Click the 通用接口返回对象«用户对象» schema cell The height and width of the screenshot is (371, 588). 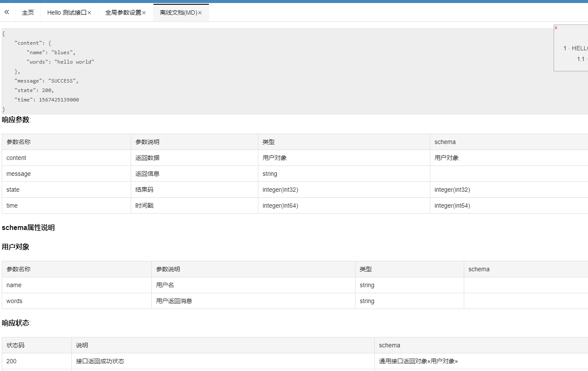[481, 361]
